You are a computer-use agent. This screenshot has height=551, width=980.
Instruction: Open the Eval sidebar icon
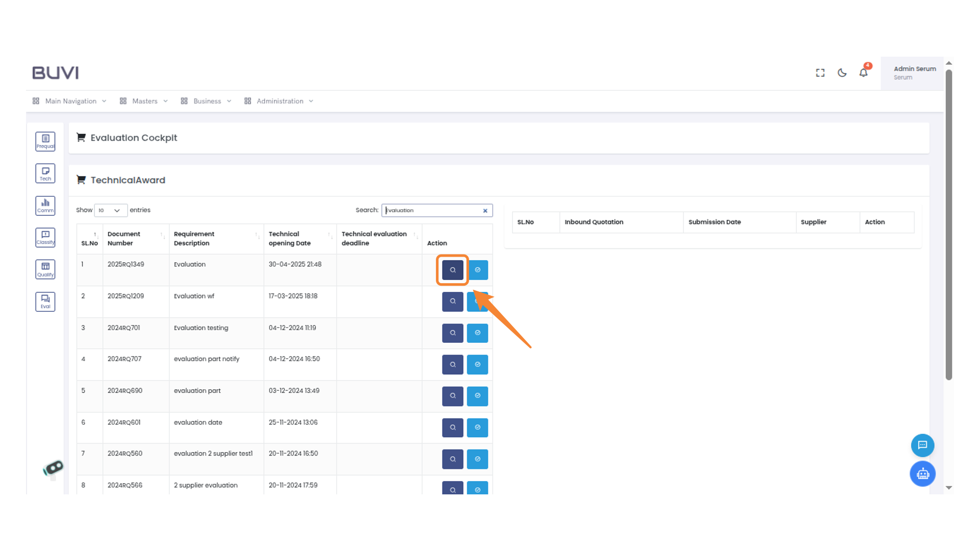(45, 302)
